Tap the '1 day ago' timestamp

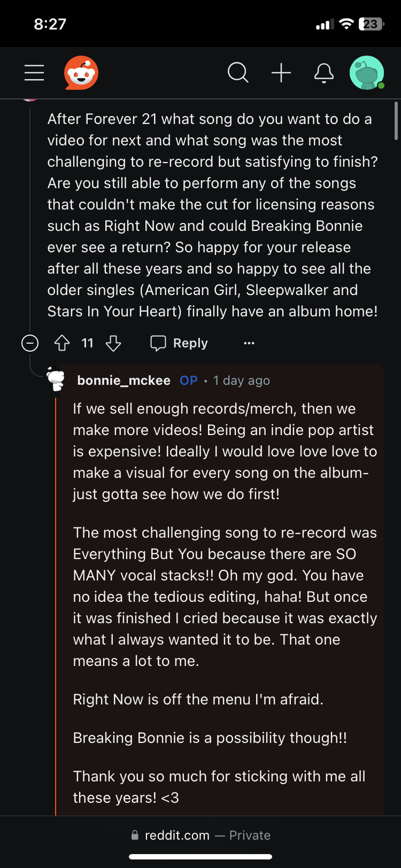242,381
